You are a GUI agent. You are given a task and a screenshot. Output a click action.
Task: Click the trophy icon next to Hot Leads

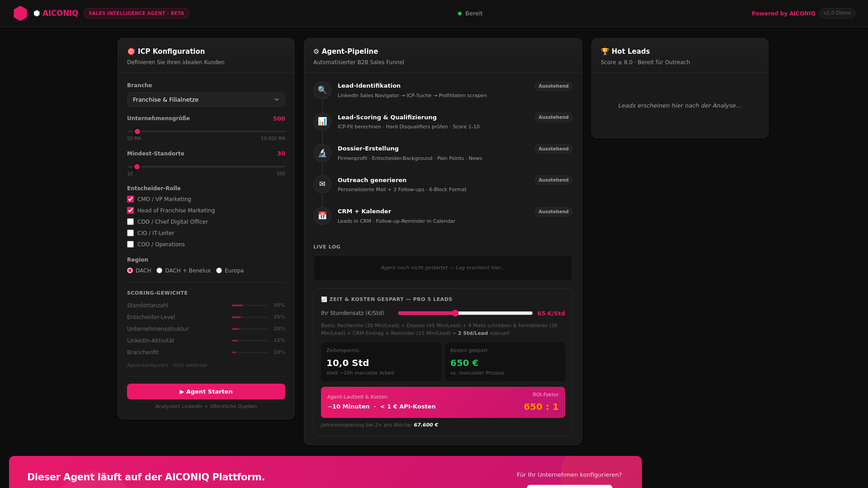605,52
